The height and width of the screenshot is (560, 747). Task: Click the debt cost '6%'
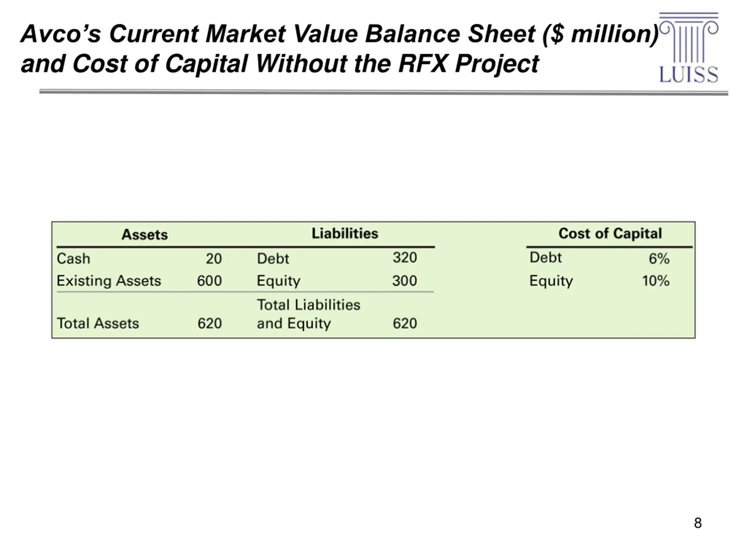[659, 259]
